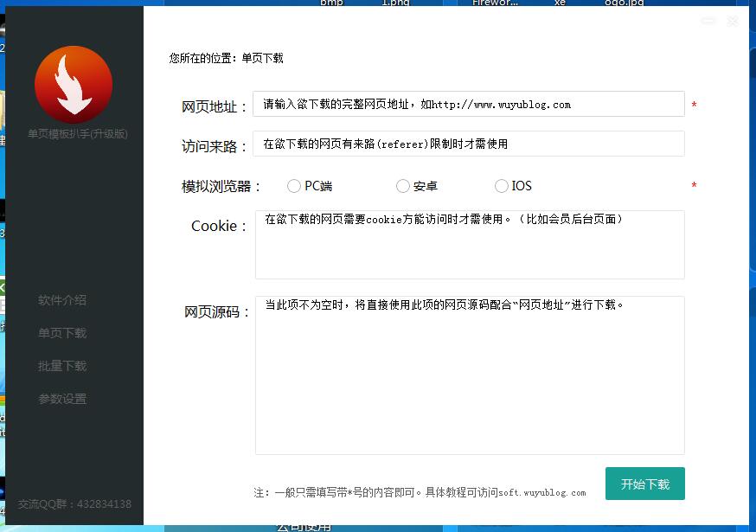Open 参数设置 in the sidebar

pyautogui.click(x=62, y=399)
